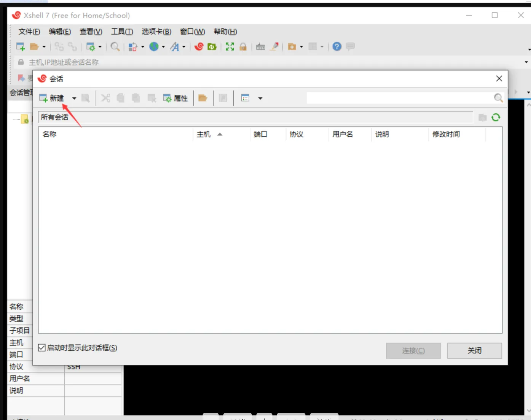Click the padlock lock-screen icon
This screenshot has width=531, height=420.
243,47
